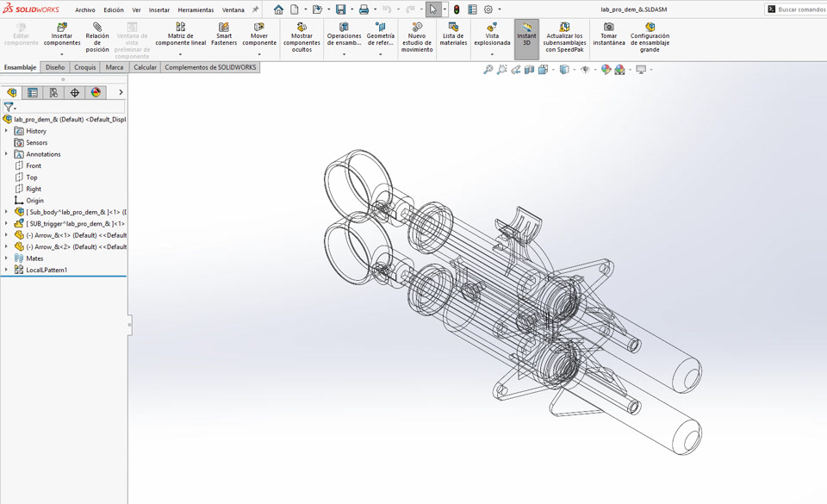Expand the Mates folder node
The image size is (827, 504).
coord(6,258)
